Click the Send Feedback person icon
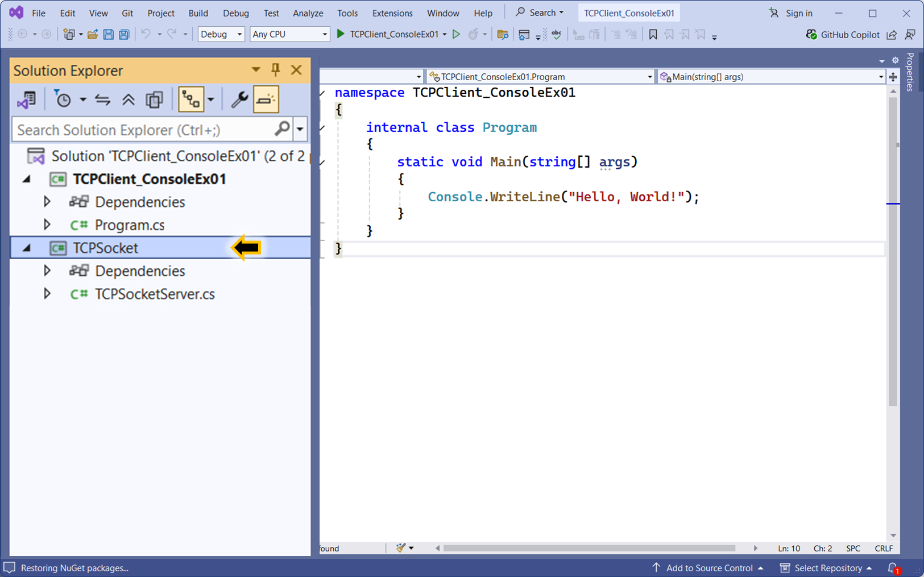 point(910,35)
